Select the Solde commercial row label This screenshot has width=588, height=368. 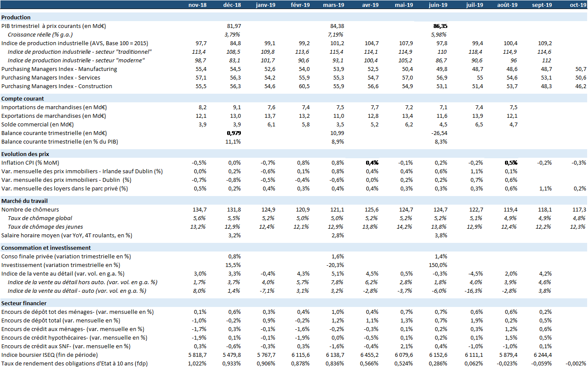(38, 124)
